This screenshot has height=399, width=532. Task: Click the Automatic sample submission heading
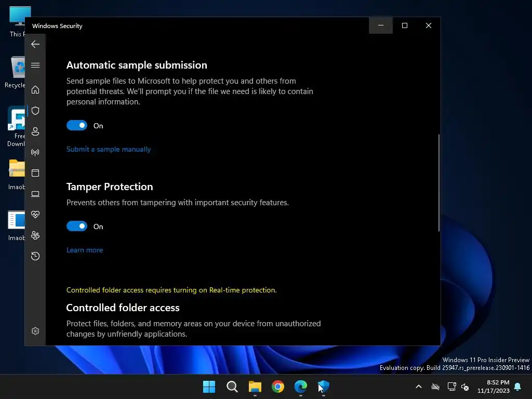(x=137, y=65)
